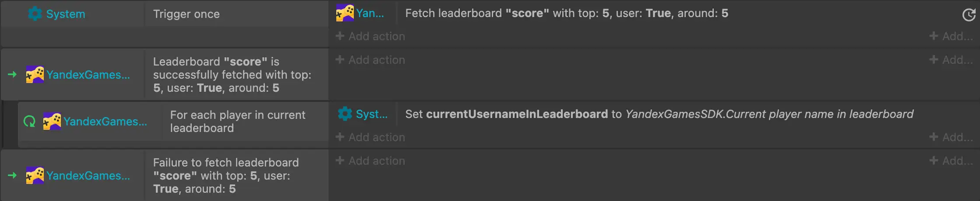Image resolution: width=980 pixels, height=201 pixels.
Task: Click System gear icon in Set variable action
Action: click(345, 114)
